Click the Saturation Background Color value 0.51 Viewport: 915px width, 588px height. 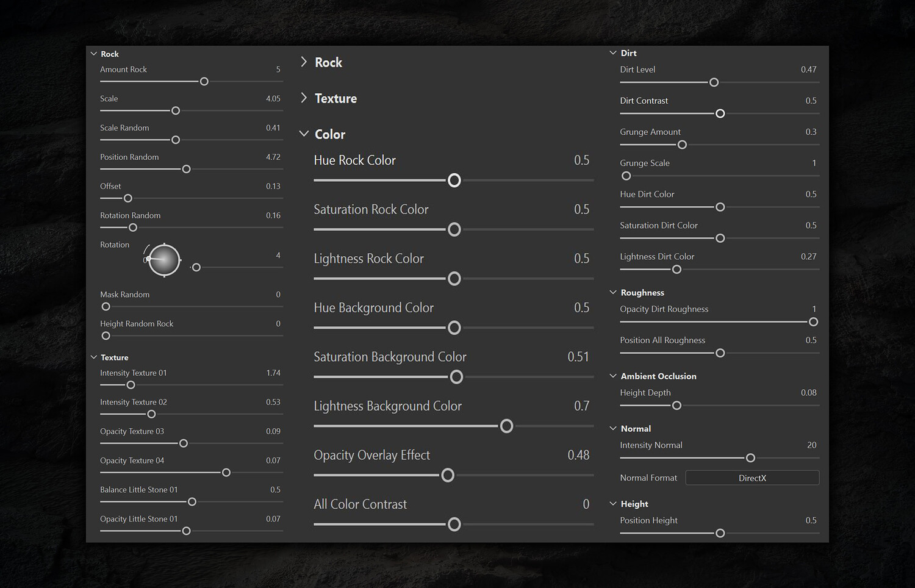coord(578,357)
